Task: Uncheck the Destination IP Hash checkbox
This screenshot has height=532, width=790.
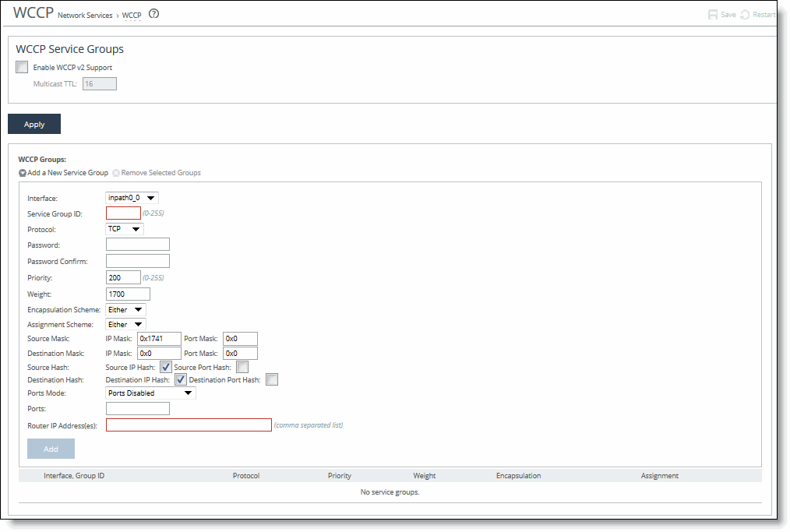Action: point(181,379)
